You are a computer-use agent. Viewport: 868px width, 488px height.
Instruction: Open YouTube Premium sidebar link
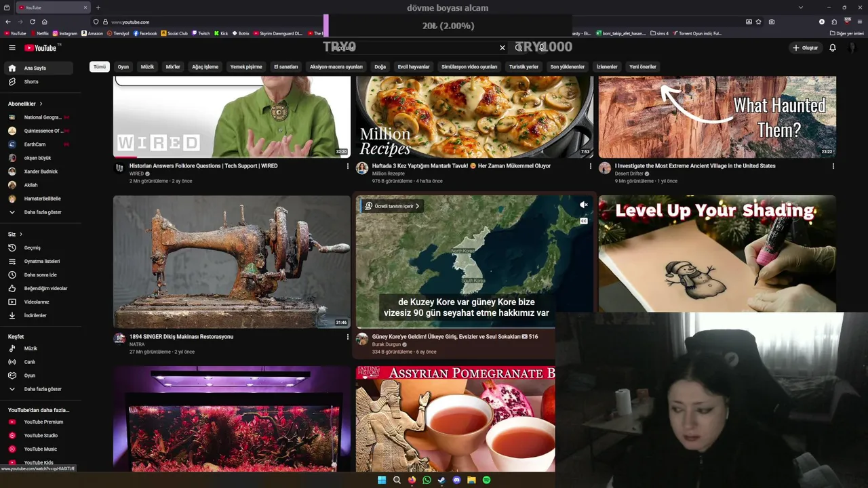[x=39, y=422]
